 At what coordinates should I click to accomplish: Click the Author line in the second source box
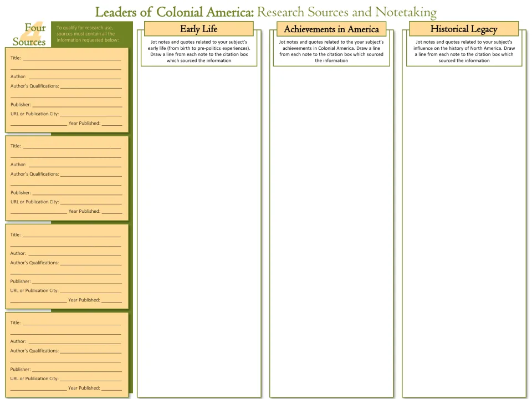pos(75,165)
